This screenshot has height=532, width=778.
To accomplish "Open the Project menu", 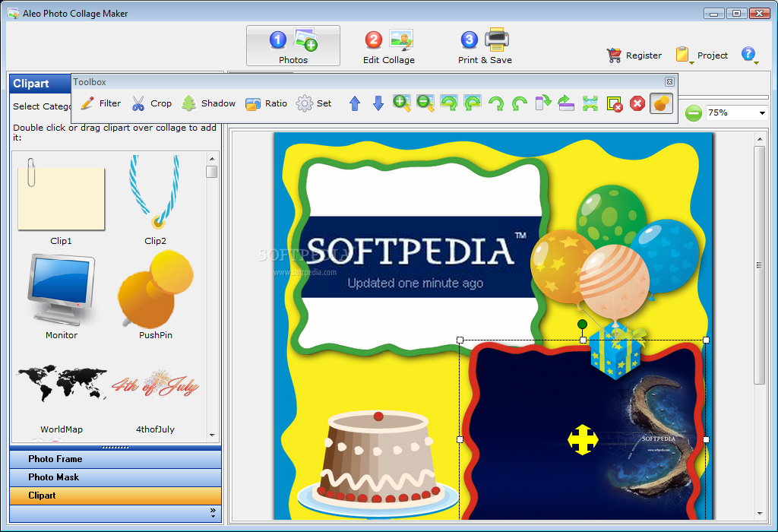I will coord(701,55).
